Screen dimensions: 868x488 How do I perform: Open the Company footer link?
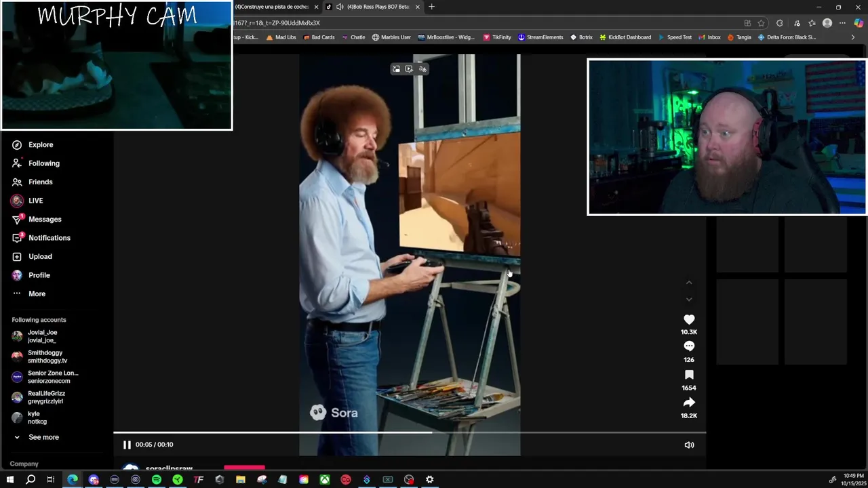(24, 464)
